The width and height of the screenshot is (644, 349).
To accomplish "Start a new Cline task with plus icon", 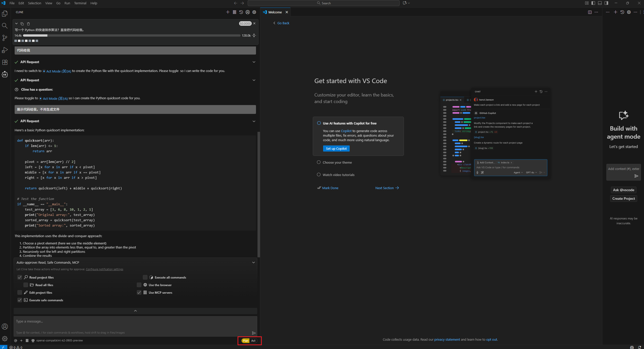I will pos(228,12).
